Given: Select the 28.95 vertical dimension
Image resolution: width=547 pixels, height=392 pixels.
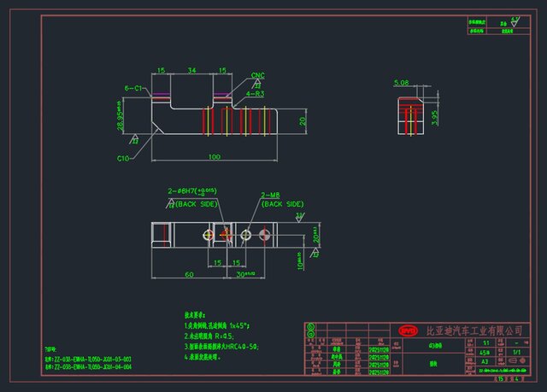Looking at the screenshot, I should 120,116.
